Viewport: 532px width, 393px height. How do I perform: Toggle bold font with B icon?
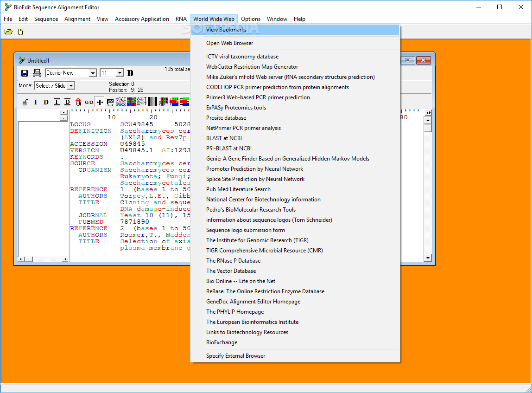[130, 73]
